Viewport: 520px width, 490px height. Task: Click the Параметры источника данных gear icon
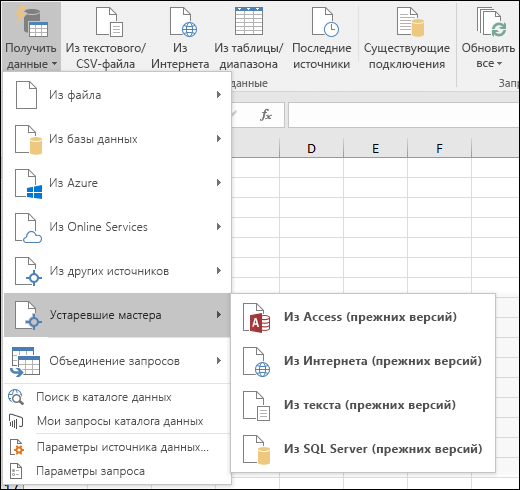[17, 447]
